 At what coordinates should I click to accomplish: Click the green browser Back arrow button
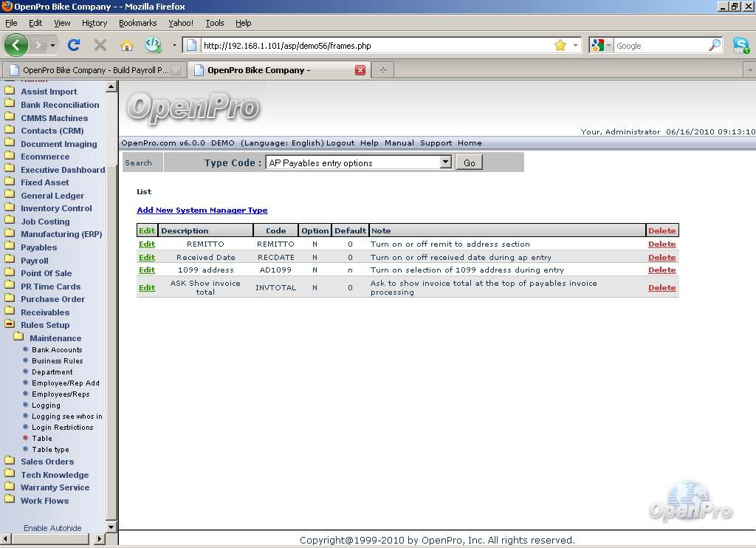pos(16,45)
